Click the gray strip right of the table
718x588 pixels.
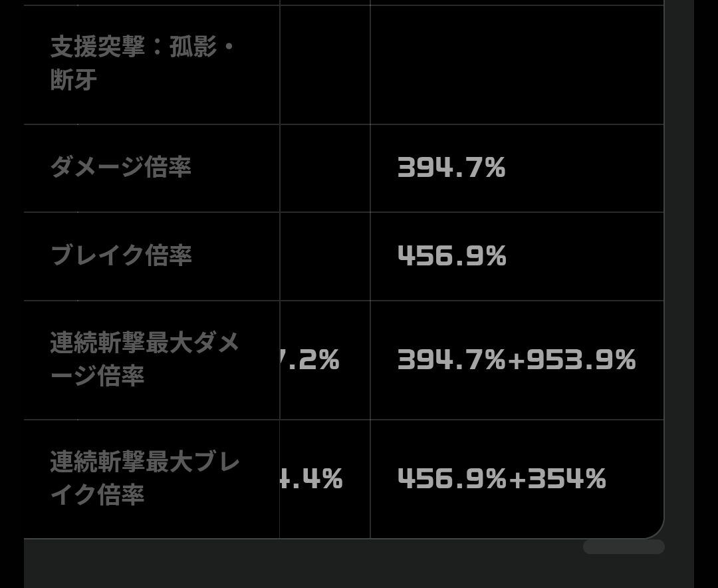point(679,266)
